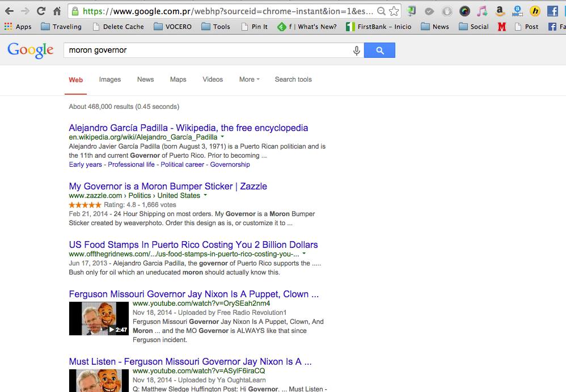566x392 pixels.
Task: Open the Alejandro García Padilla Wikipedia link
Action: (188, 128)
